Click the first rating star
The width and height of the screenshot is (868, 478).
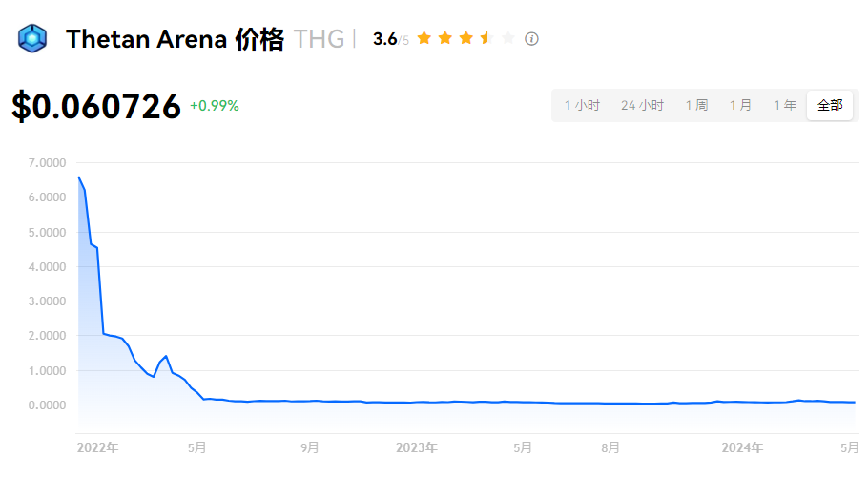[x=424, y=38]
